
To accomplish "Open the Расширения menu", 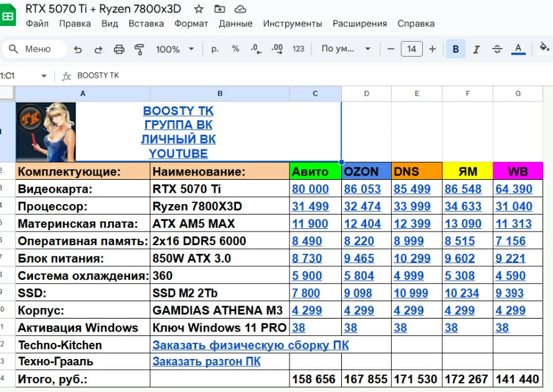I will [360, 24].
